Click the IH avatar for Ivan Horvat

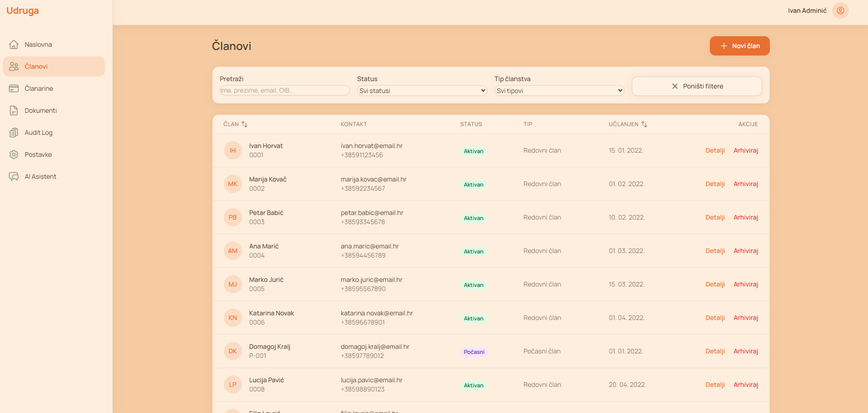pyautogui.click(x=232, y=150)
